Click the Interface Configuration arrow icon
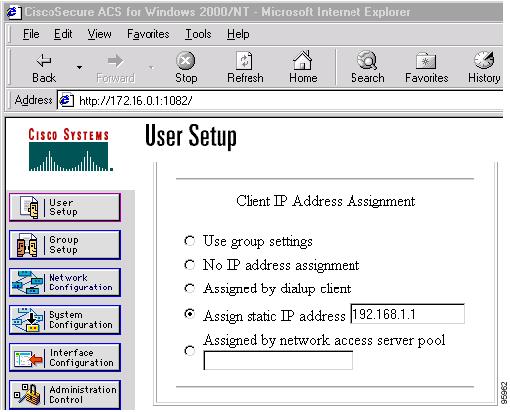Screen dimensions: 510x412 click(x=28, y=358)
